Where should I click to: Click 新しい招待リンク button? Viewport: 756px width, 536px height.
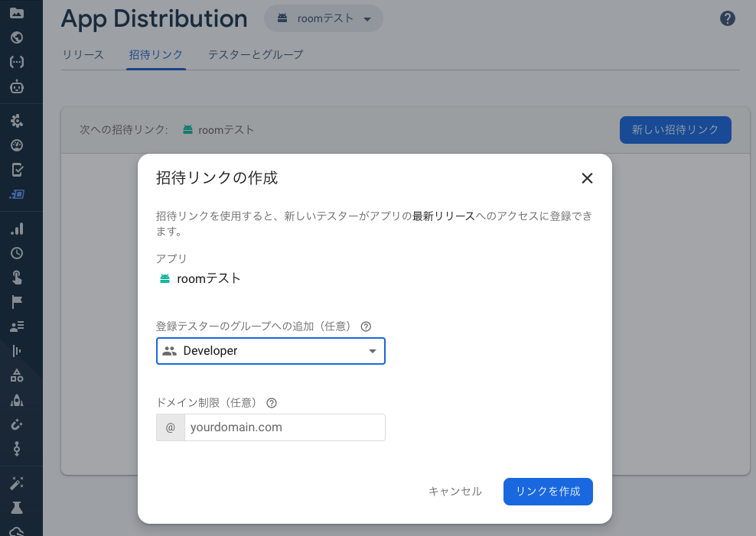point(675,130)
